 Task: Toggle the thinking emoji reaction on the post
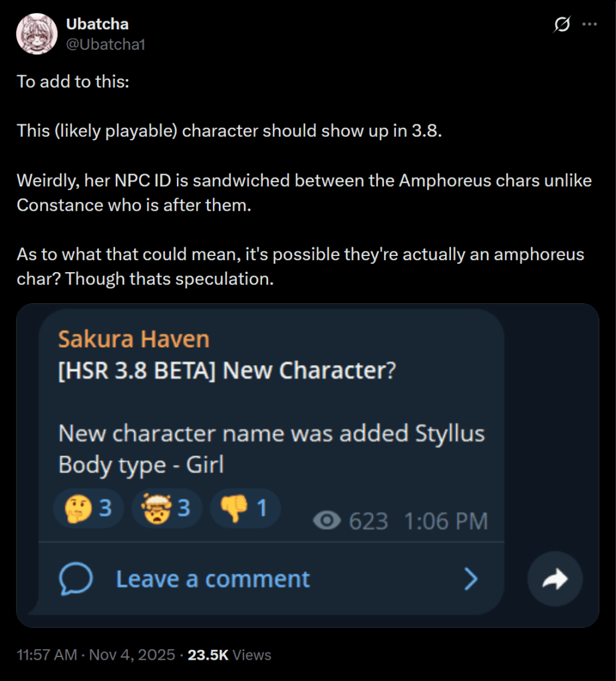click(x=88, y=507)
